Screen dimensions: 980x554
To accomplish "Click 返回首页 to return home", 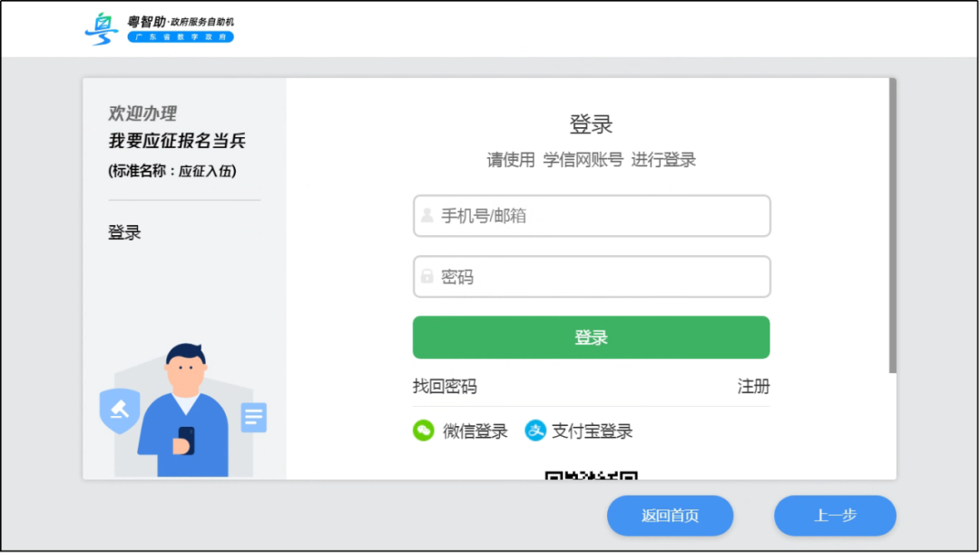I will click(670, 515).
